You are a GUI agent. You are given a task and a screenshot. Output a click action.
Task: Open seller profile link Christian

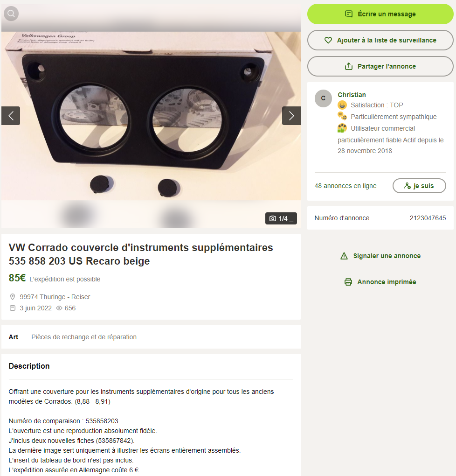(x=352, y=95)
